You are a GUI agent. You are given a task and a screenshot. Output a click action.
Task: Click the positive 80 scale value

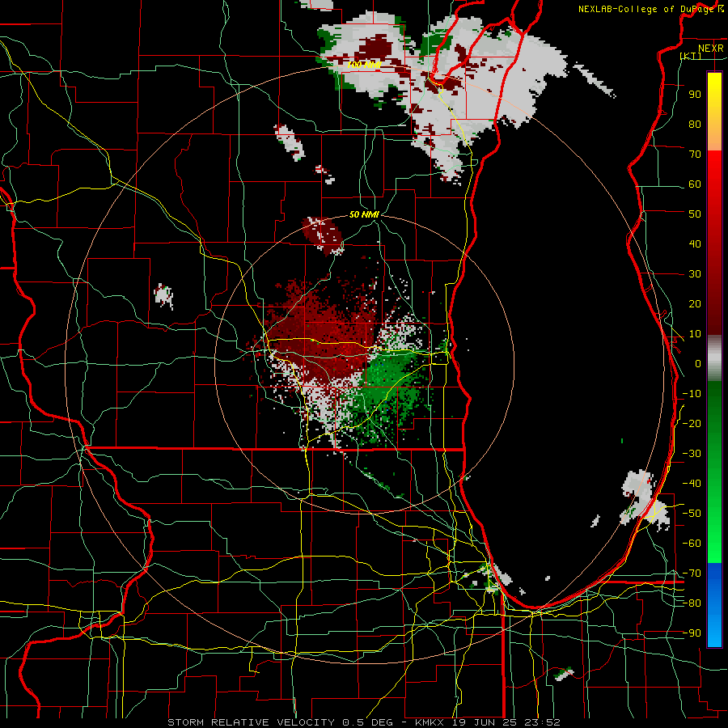pos(695,124)
